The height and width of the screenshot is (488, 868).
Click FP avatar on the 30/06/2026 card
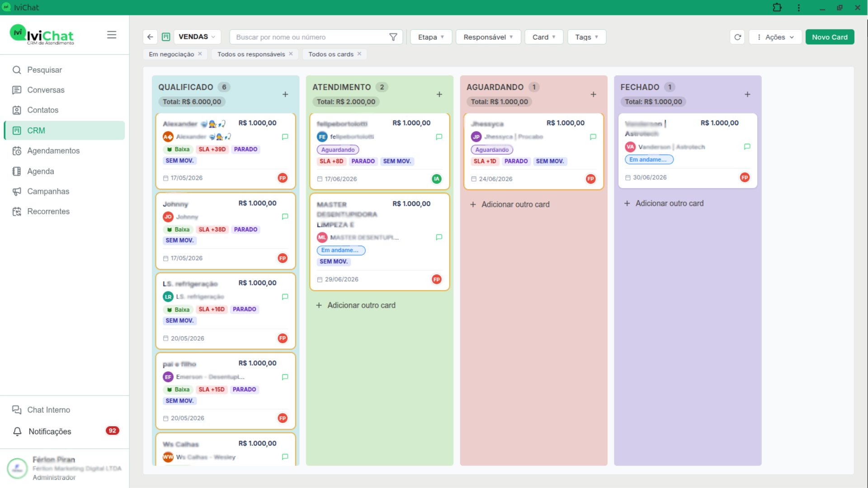click(x=745, y=178)
